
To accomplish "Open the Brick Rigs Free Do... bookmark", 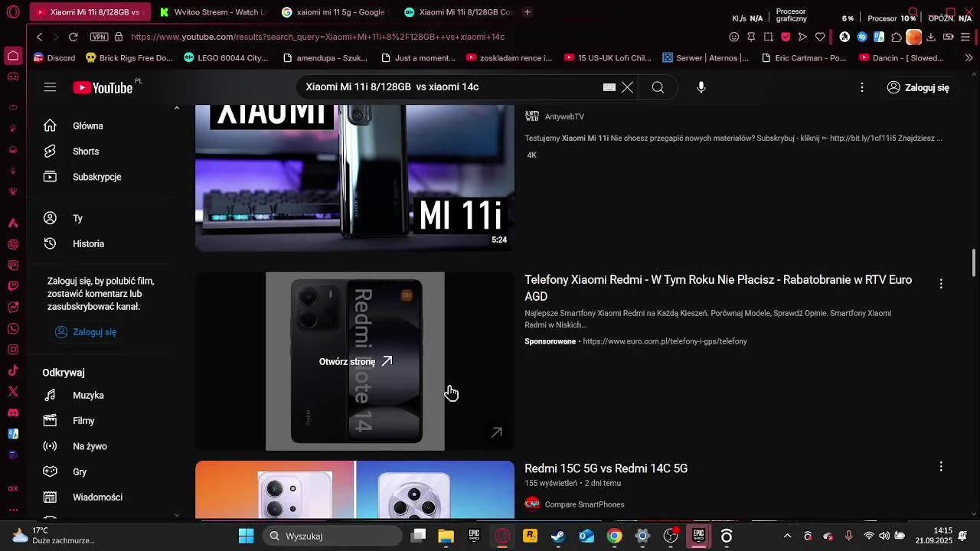I will (130, 57).
